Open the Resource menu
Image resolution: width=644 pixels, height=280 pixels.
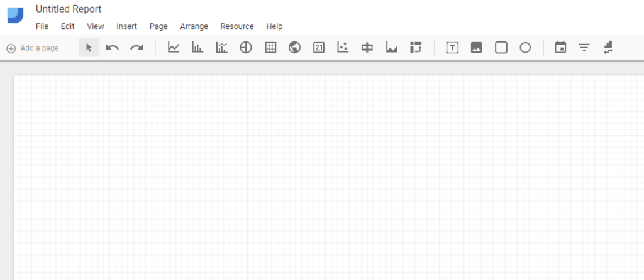pos(237,26)
